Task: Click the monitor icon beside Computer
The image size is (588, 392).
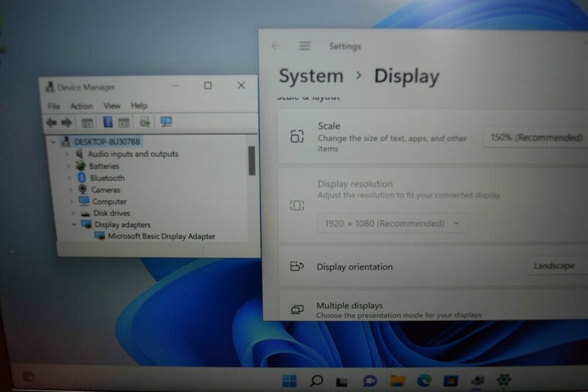Action: tap(84, 201)
